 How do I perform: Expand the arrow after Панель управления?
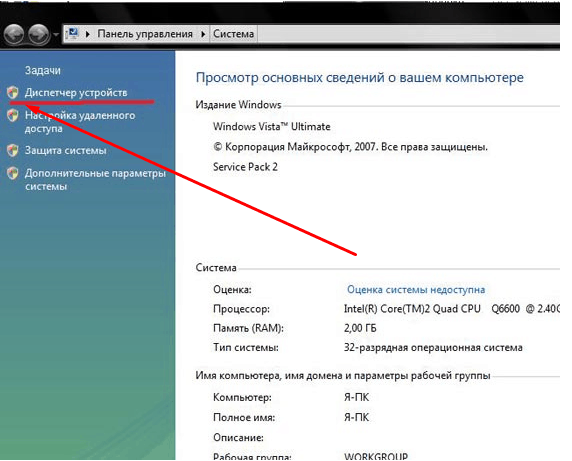[x=203, y=34]
